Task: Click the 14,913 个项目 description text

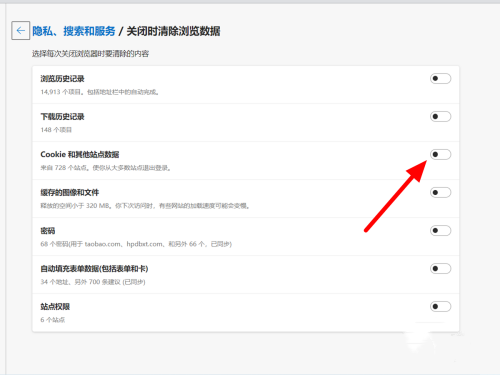Action: 100,92
